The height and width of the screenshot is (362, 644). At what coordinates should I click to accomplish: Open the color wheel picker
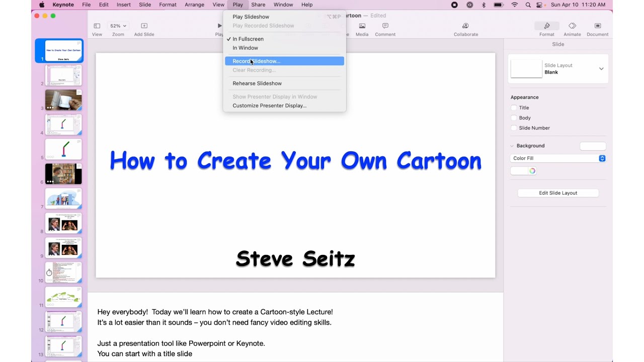[x=532, y=171]
